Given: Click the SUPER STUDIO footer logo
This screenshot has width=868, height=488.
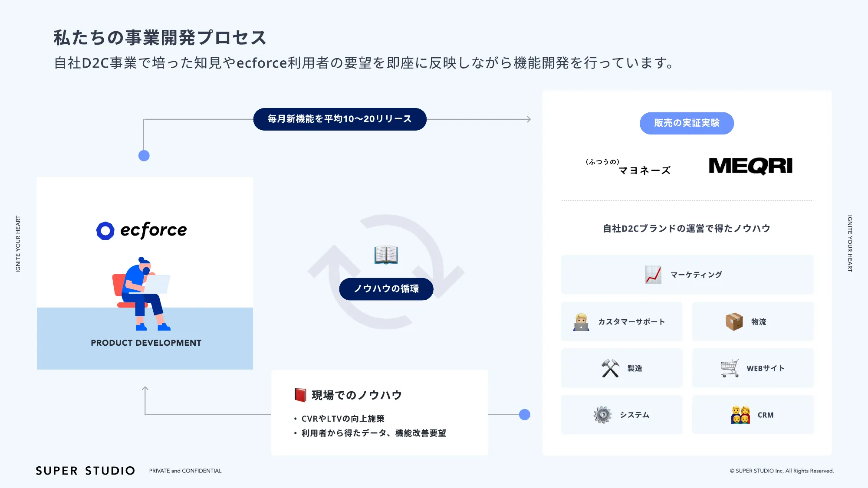Looking at the screenshot, I should 85,471.
